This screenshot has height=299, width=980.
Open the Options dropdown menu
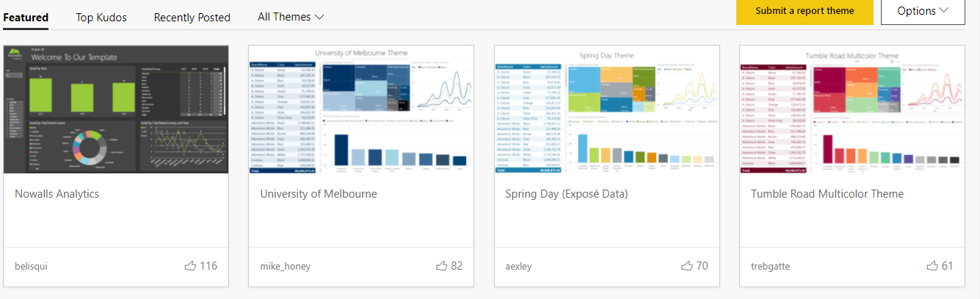(923, 11)
